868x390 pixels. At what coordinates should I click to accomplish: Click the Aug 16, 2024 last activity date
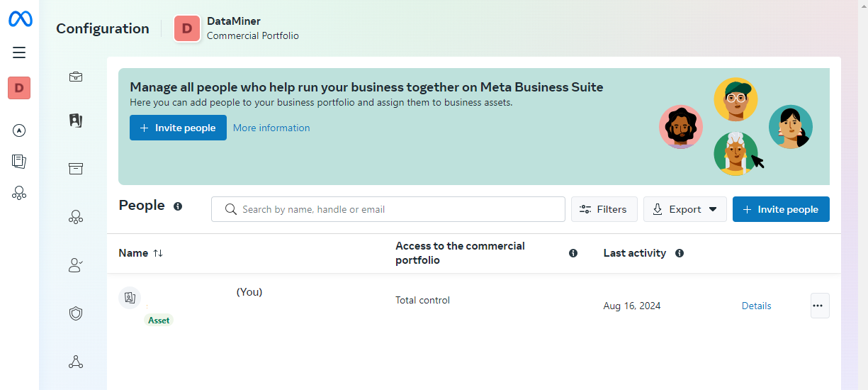click(632, 306)
